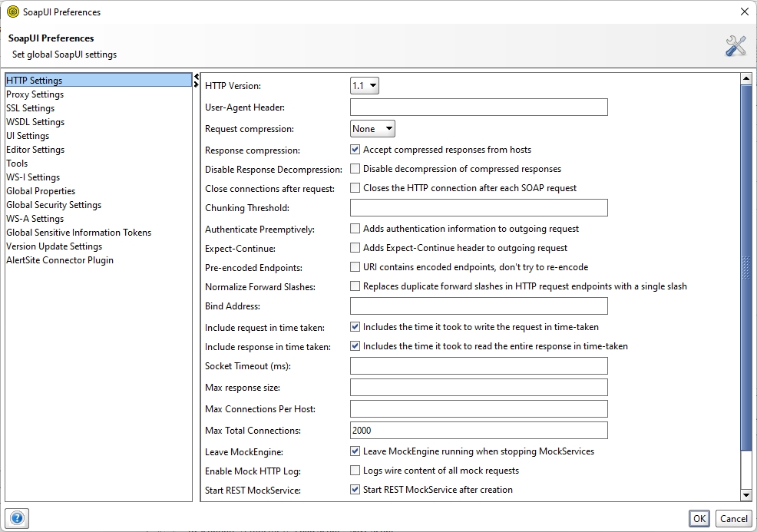757x532 pixels.
Task: Collapse the settings list with left arrow
Action: tap(196, 77)
